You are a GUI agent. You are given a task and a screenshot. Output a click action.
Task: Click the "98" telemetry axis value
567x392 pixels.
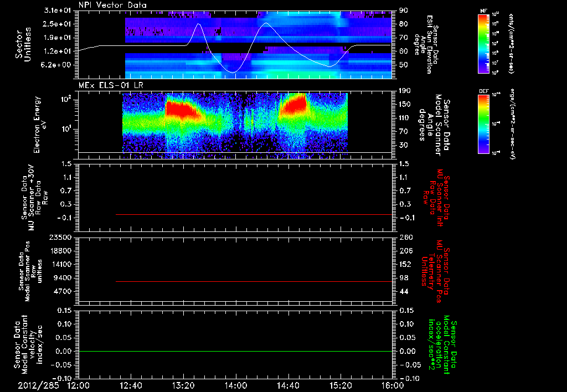point(404,278)
